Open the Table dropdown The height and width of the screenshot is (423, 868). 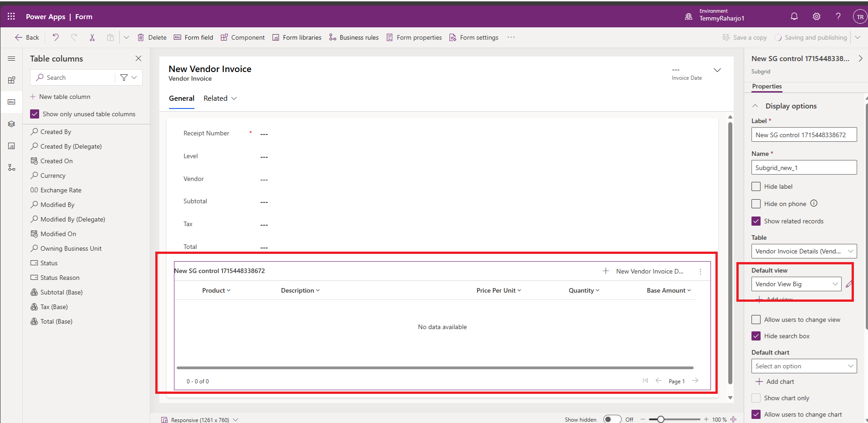804,251
